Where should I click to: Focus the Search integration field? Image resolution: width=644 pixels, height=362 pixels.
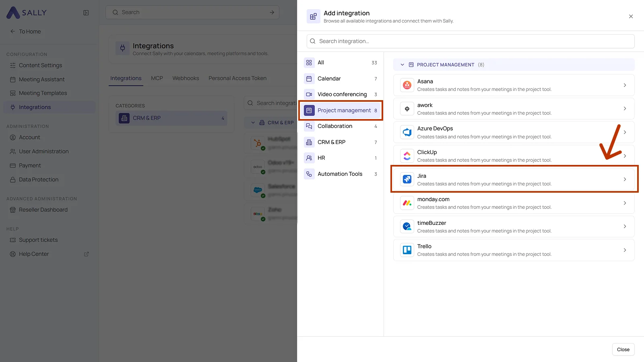tap(471, 41)
